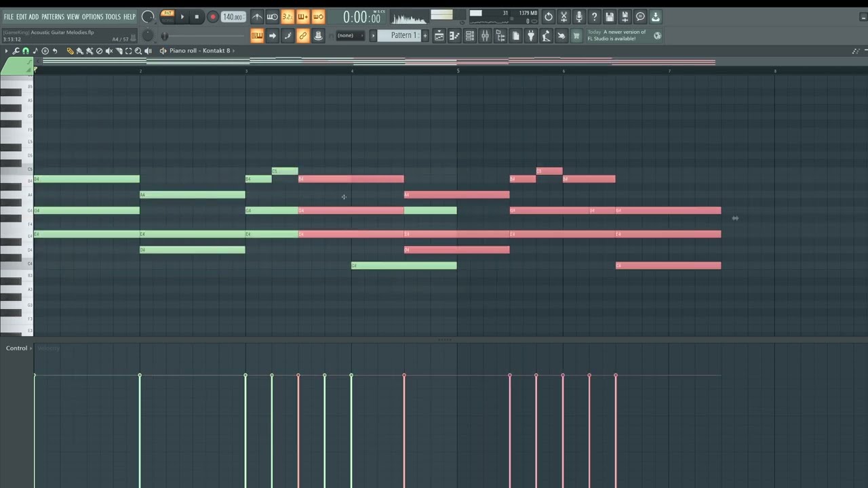Viewport: 868px width, 488px height.
Task: Toggle overdub recording icon
Action: (x=302, y=17)
